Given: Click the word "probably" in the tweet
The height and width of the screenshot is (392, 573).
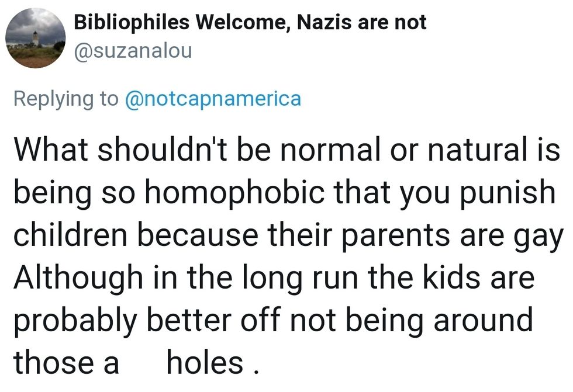Looking at the screenshot, I should coord(75,321).
